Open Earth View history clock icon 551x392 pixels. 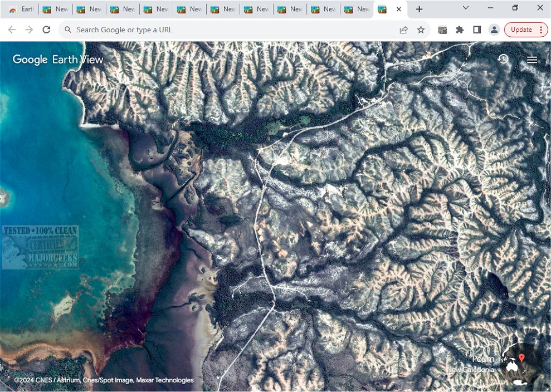pos(503,59)
